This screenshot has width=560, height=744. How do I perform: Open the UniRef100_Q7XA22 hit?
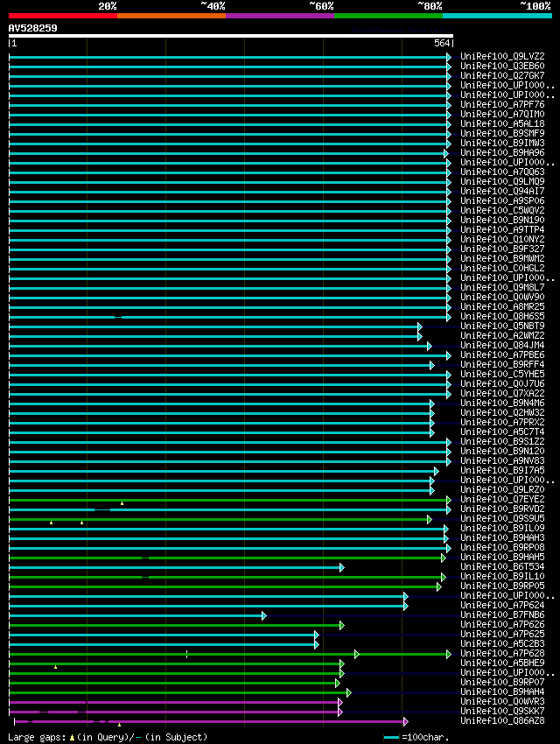502,393
